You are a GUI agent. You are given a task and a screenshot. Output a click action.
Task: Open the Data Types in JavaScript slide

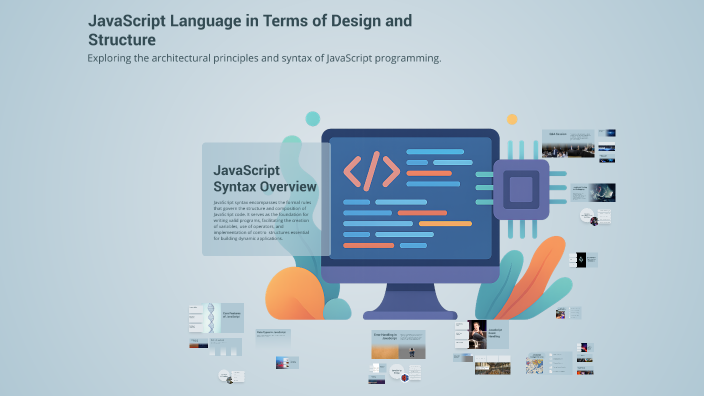point(273,339)
